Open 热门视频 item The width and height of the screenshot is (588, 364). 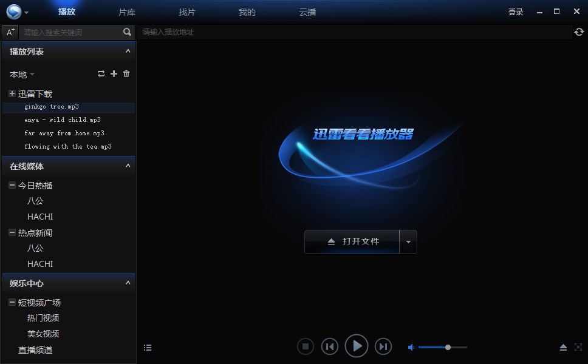[43, 318]
